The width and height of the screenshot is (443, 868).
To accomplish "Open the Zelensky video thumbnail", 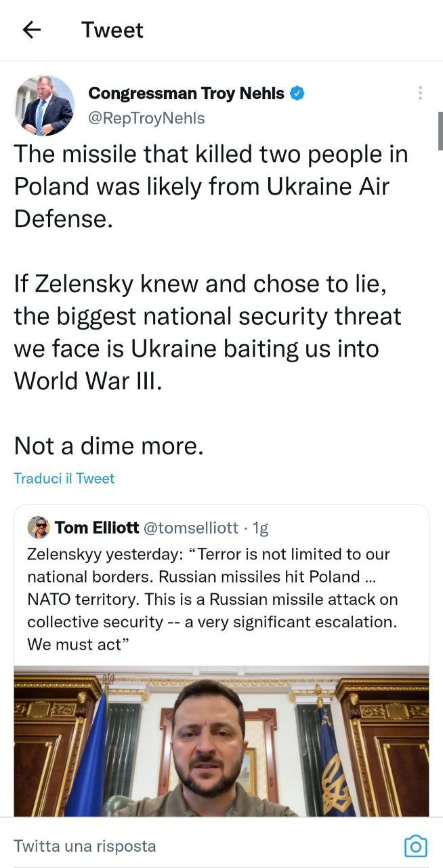I will [221, 741].
